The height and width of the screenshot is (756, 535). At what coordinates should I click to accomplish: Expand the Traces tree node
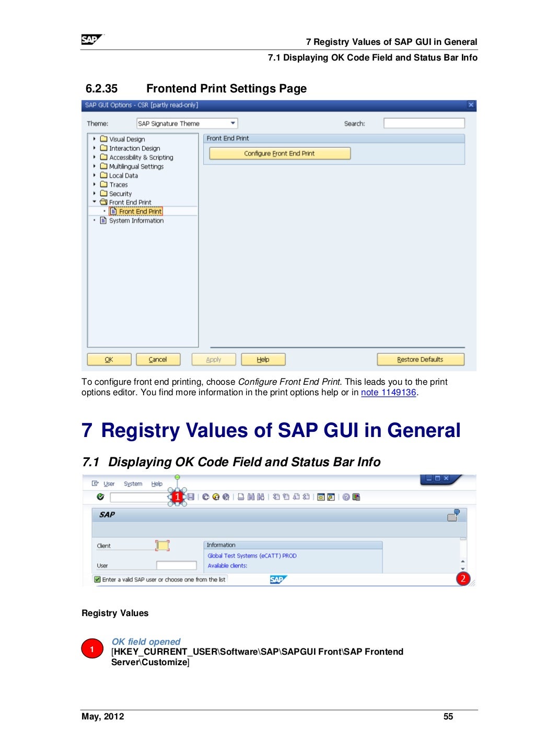pyautogui.click(x=95, y=184)
